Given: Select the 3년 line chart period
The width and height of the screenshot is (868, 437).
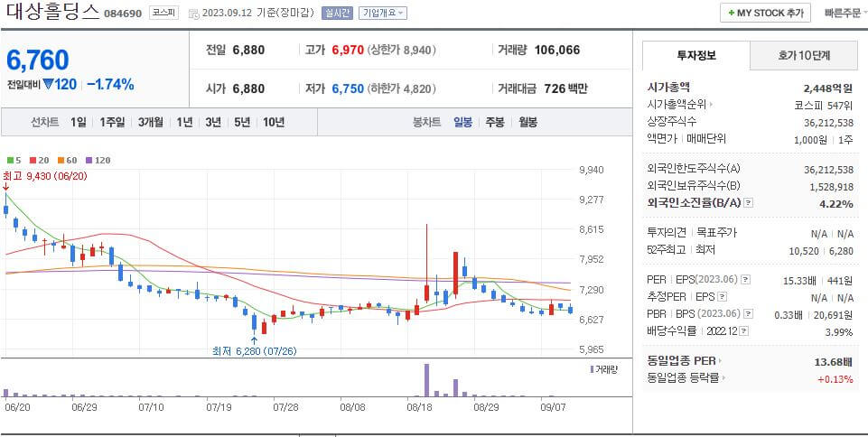Looking at the screenshot, I should 213,122.
